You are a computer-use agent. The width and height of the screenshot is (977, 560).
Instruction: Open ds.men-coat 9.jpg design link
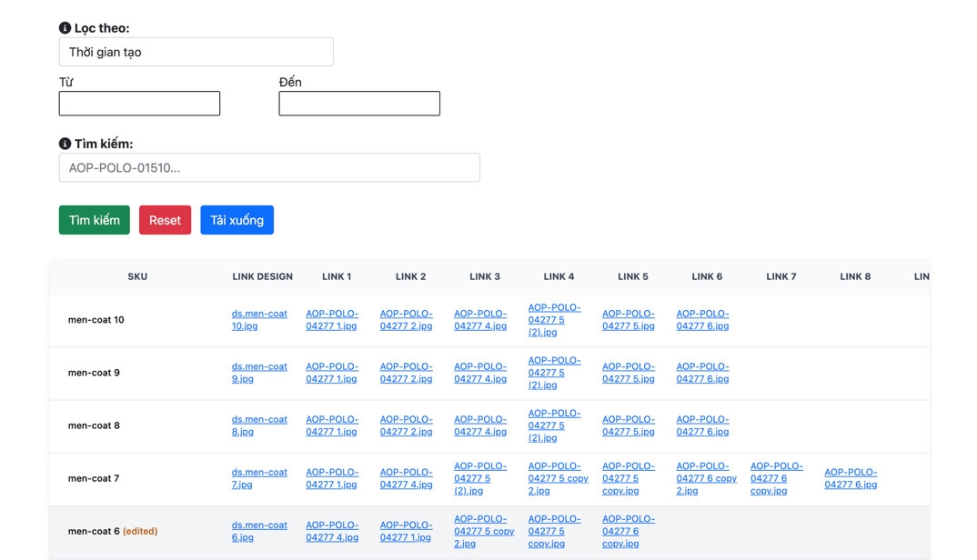[259, 373]
